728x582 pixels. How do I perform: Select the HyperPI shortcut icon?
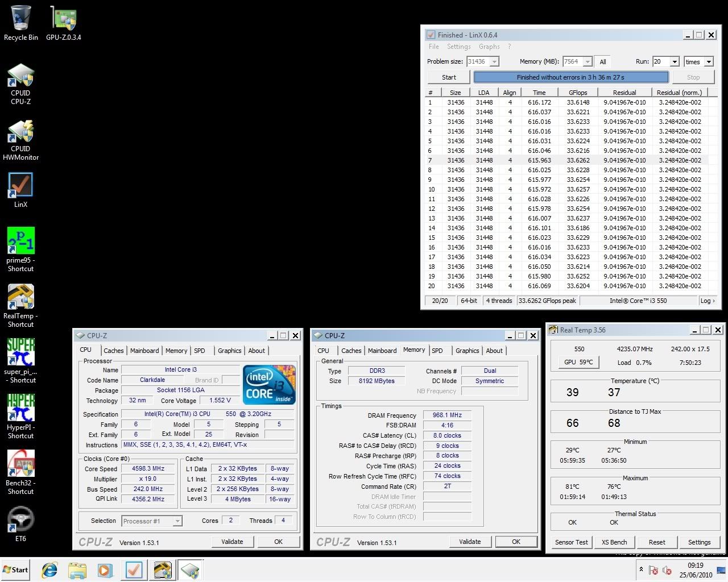pyautogui.click(x=21, y=417)
